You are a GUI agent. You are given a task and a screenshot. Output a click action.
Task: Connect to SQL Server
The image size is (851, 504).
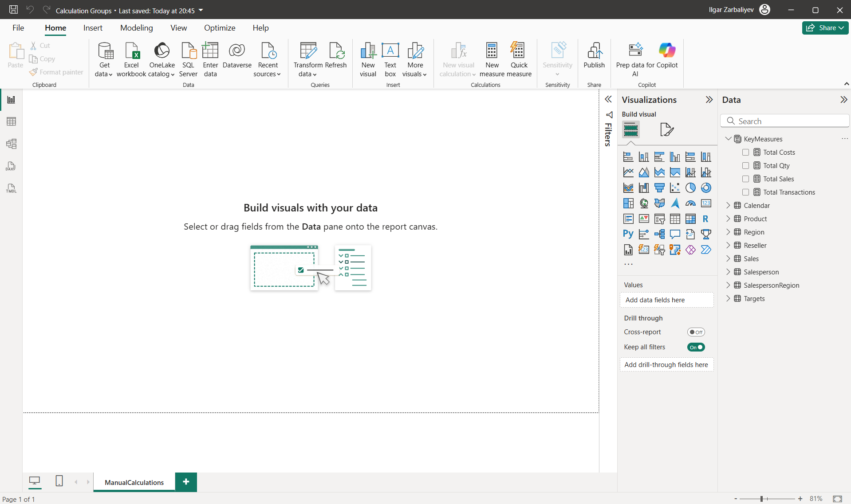click(188, 60)
